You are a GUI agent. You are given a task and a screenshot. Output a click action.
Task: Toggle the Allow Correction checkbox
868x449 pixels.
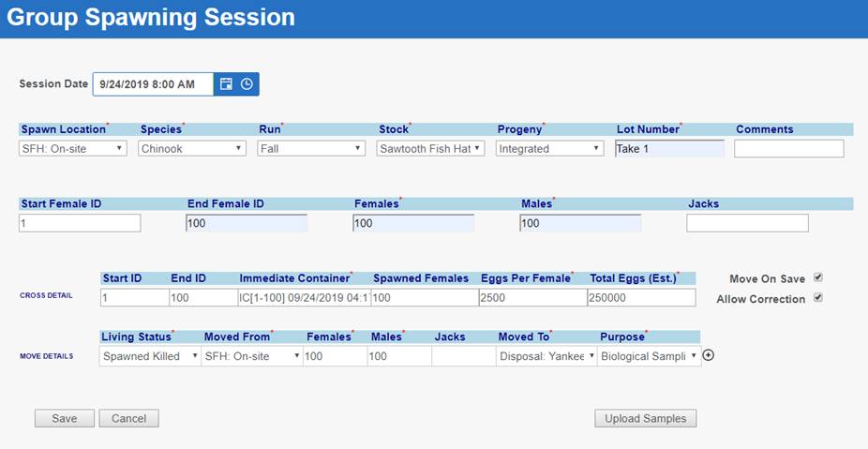point(818,298)
